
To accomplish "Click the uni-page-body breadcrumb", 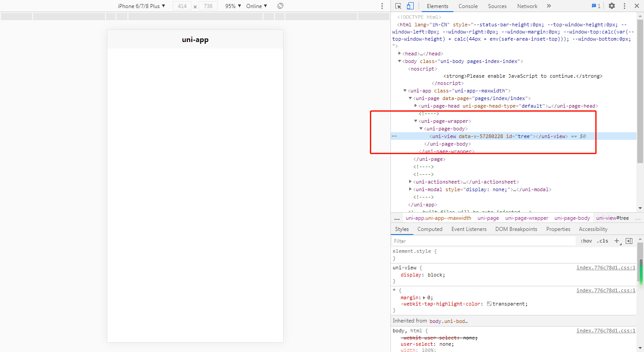I will point(572,218).
